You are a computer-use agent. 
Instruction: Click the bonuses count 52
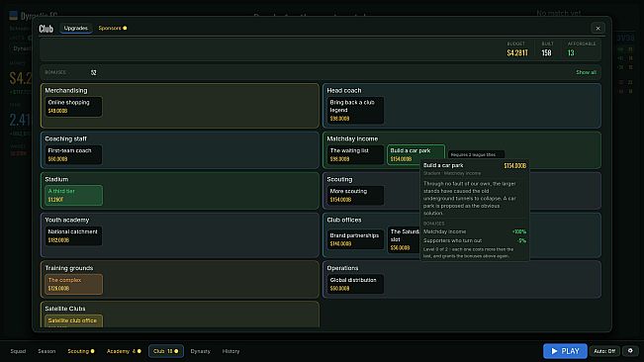[94, 72]
